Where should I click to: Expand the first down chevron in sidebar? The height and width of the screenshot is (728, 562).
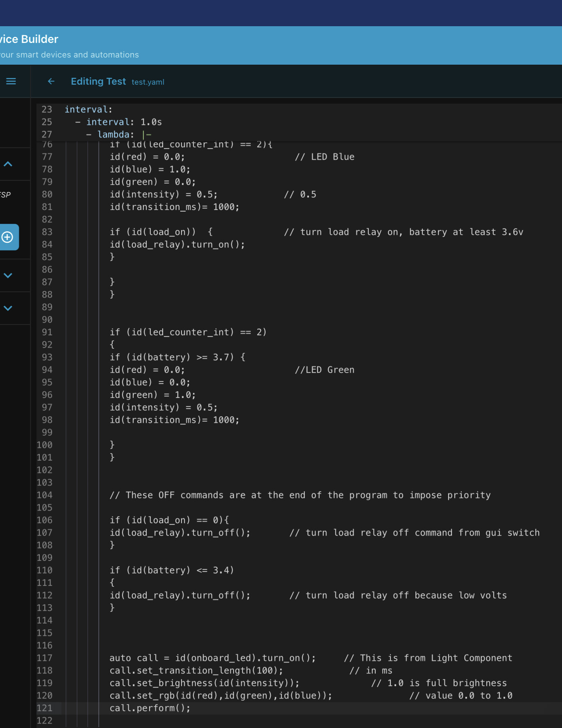pos(8,276)
